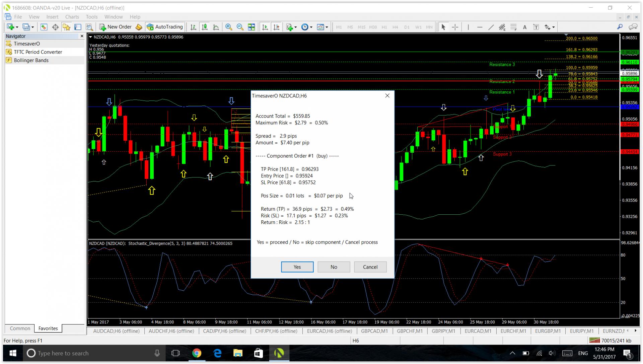Select the Fibonacci Retracement tool
Screen dimensions: 643x364
513,27
